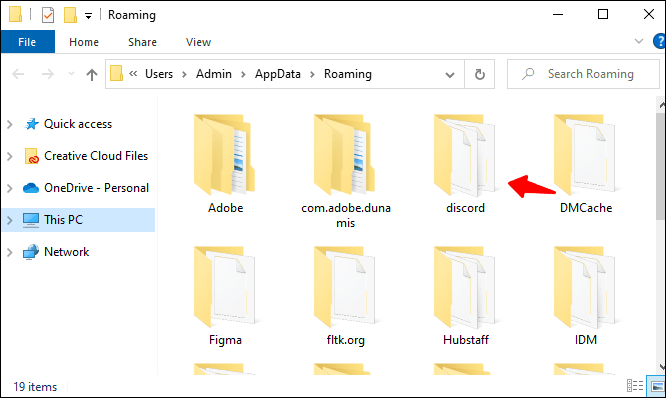Click the Forward navigation arrow
666x398 pixels.
[48, 74]
